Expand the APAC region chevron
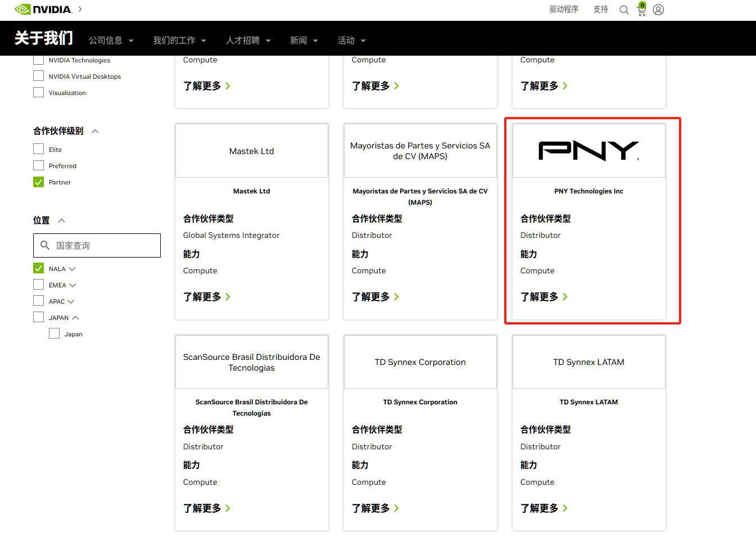756x541 pixels. pos(71,301)
